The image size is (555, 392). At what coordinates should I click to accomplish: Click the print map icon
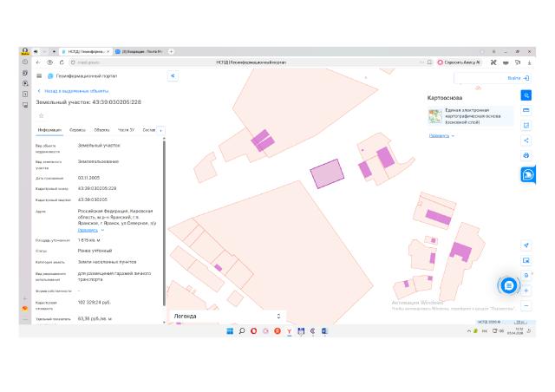click(526, 155)
